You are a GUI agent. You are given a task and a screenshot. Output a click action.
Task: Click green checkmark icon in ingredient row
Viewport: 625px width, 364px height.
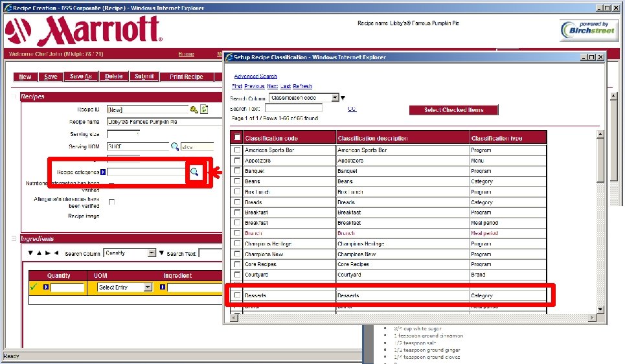pos(34,287)
